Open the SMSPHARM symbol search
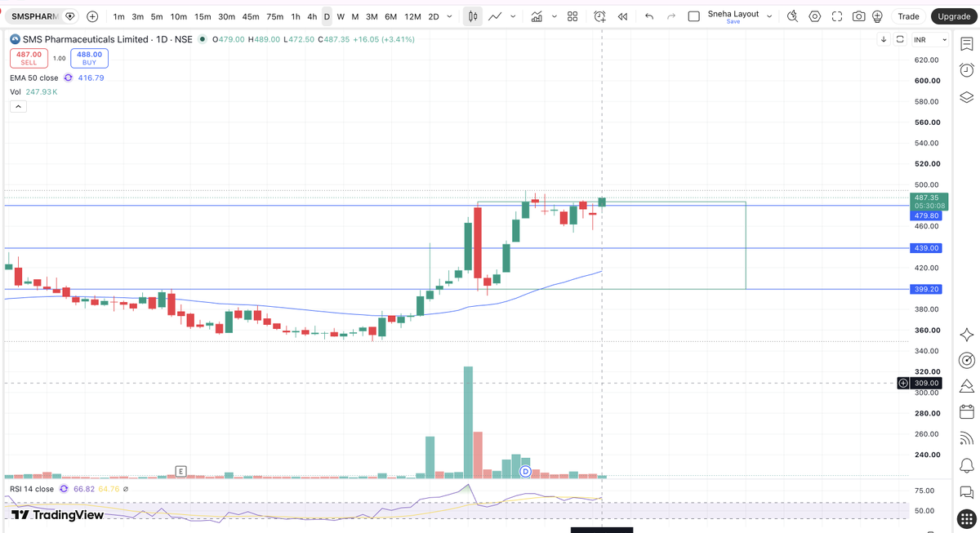The width and height of the screenshot is (980, 533). point(35,16)
